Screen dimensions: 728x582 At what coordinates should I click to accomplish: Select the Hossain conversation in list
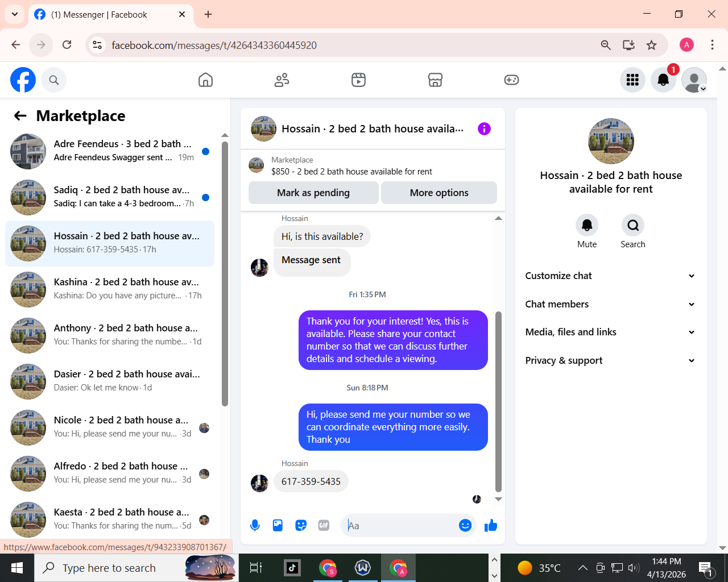110,243
